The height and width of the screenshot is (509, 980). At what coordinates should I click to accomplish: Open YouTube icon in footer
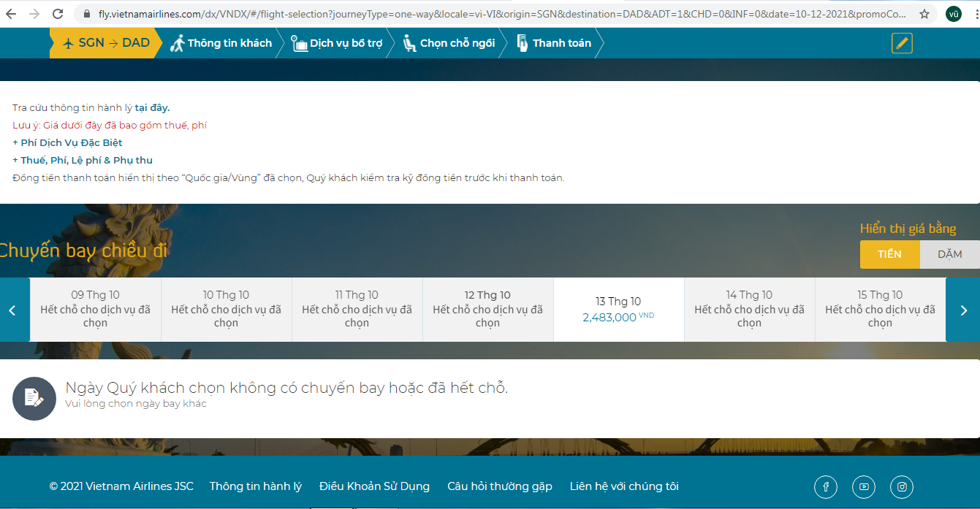pyautogui.click(x=864, y=487)
